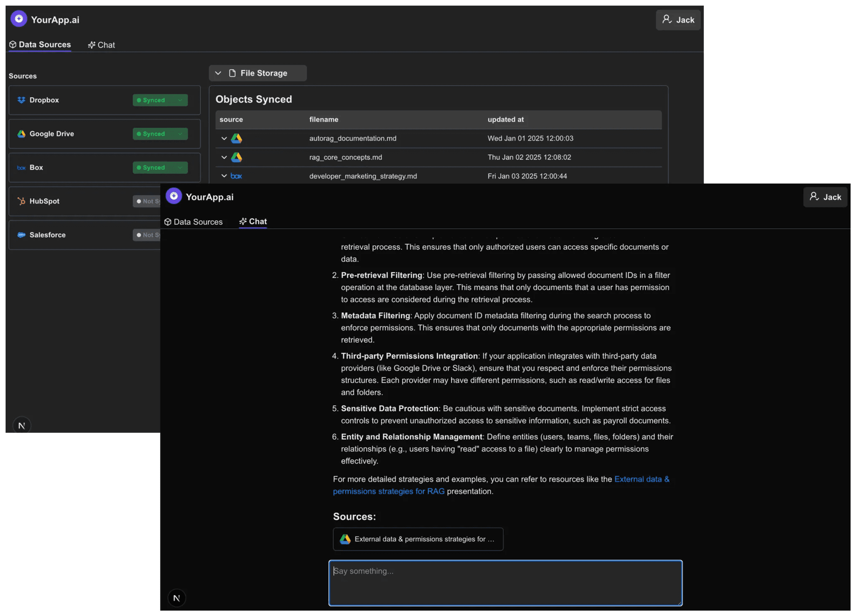
Task: Click the HubSpot source icon
Action: coord(21,201)
